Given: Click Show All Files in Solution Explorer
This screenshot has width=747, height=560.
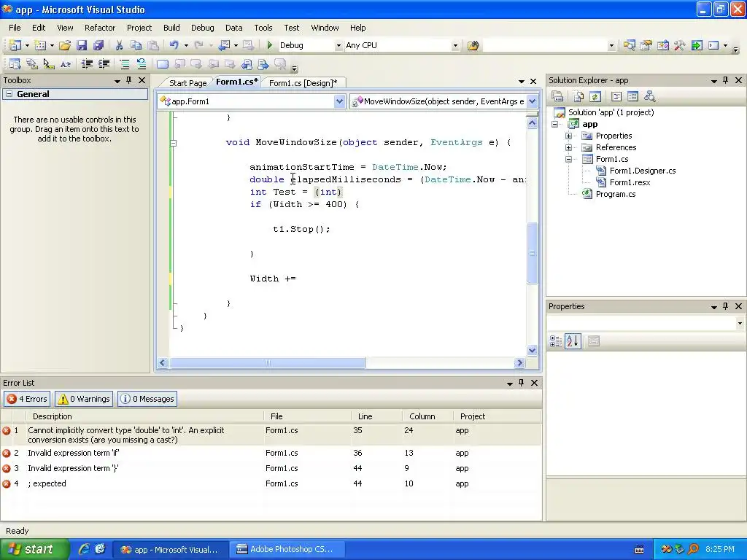Looking at the screenshot, I should pos(578,97).
